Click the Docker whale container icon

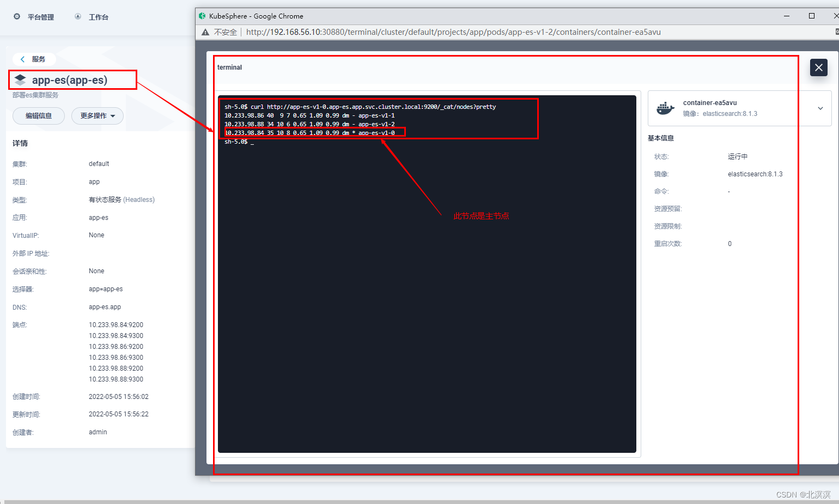pyautogui.click(x=665, y=108)
